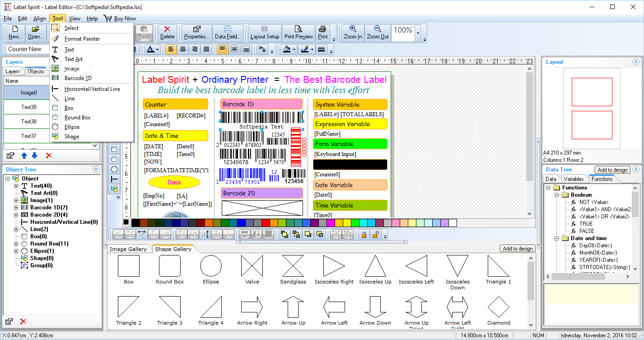Click the Open file toolbar icon
644x340 pixels.
coord(35,33)
